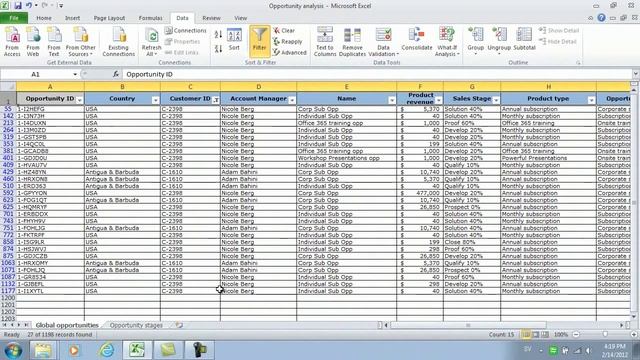The height and width of the screenshot is (360, 640).
Task: Open Excel Help question mark
Action: 601,18
